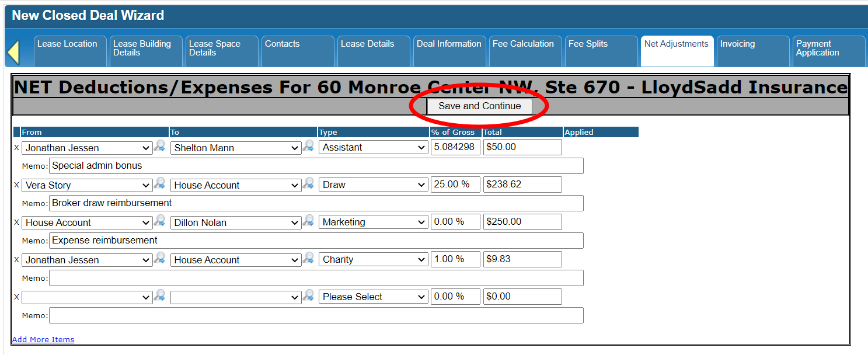Click the yellow back arrow in tab bar

[x=13, y=53]
